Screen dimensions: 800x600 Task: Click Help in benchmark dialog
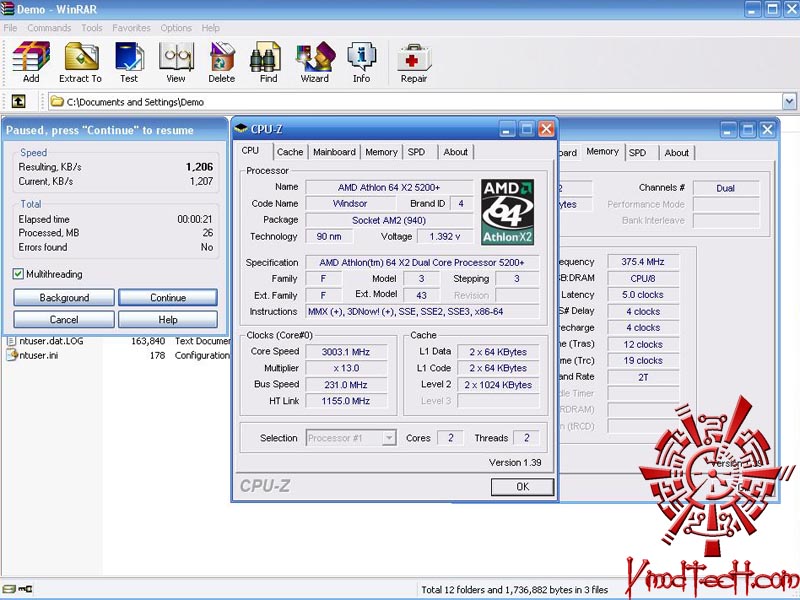(168, 319)
